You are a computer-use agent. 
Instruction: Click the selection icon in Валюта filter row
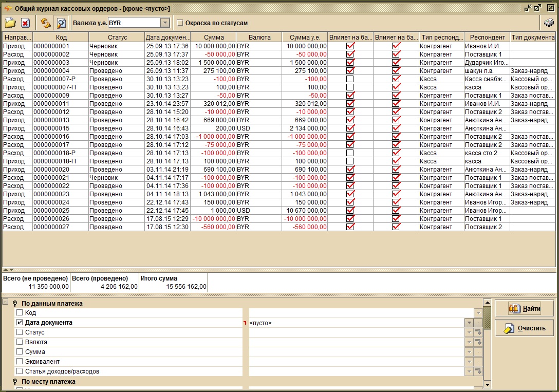478,342
